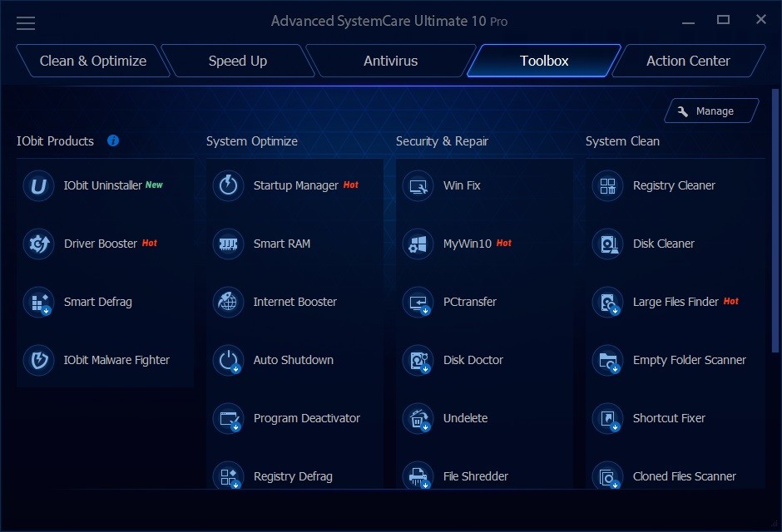
Task: Close the Advanced SystemCare window
Action: (760, 19)
